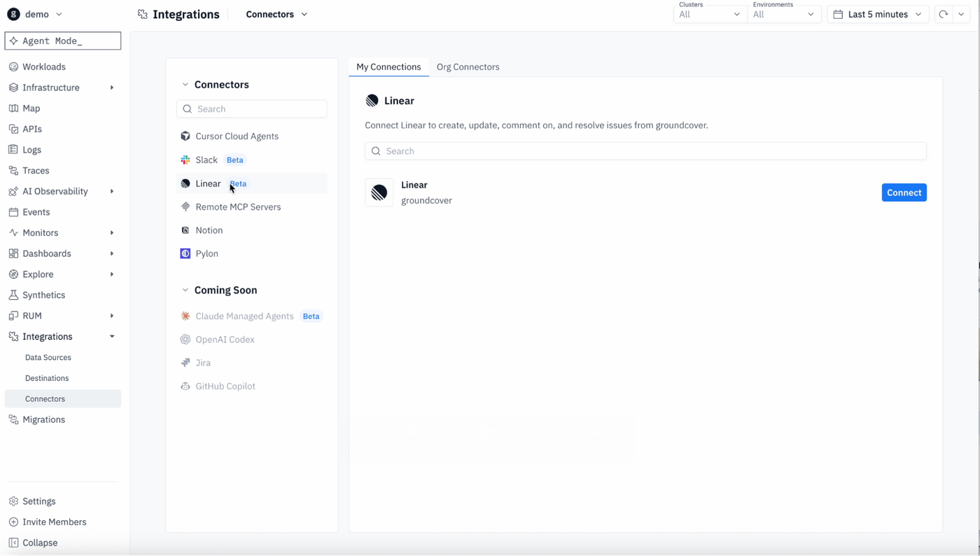Click the GitHub Copilot icon
Viewport: 980px width, 556px height.
pyautogui.click(x=185, y=387)
